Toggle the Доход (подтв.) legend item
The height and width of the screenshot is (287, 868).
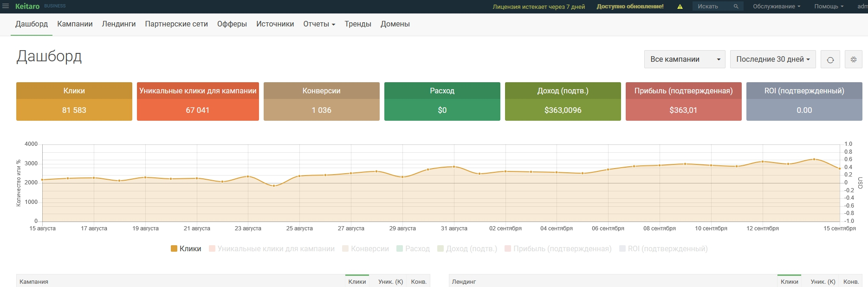click(x=467, y=249)
